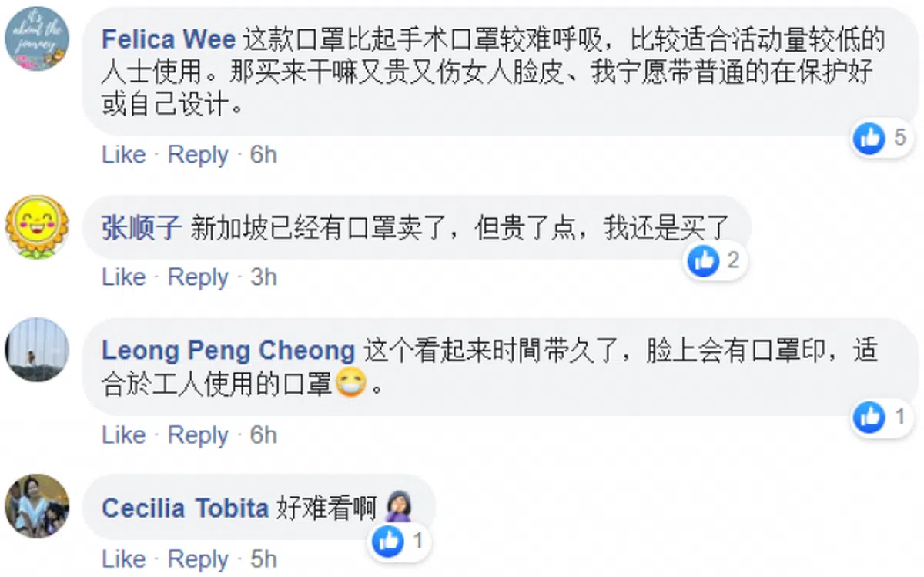Click the thumbs-up reaction on Felica Wee's comment
Viewport: 924px width, 577px height.
point(870,138)
